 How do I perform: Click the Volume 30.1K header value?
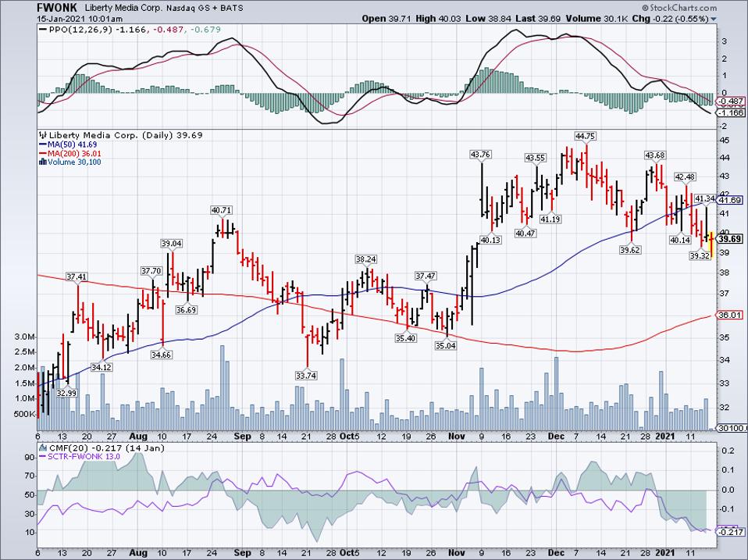[597, 19]
